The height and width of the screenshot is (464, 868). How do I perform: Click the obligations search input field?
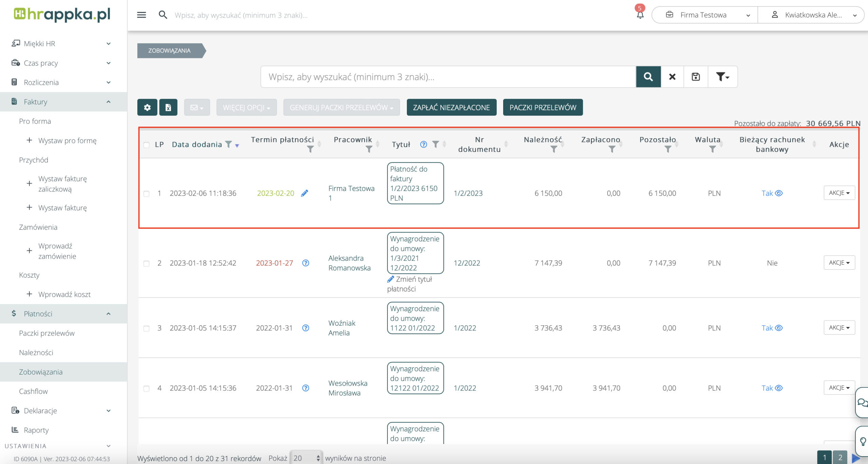448,77
